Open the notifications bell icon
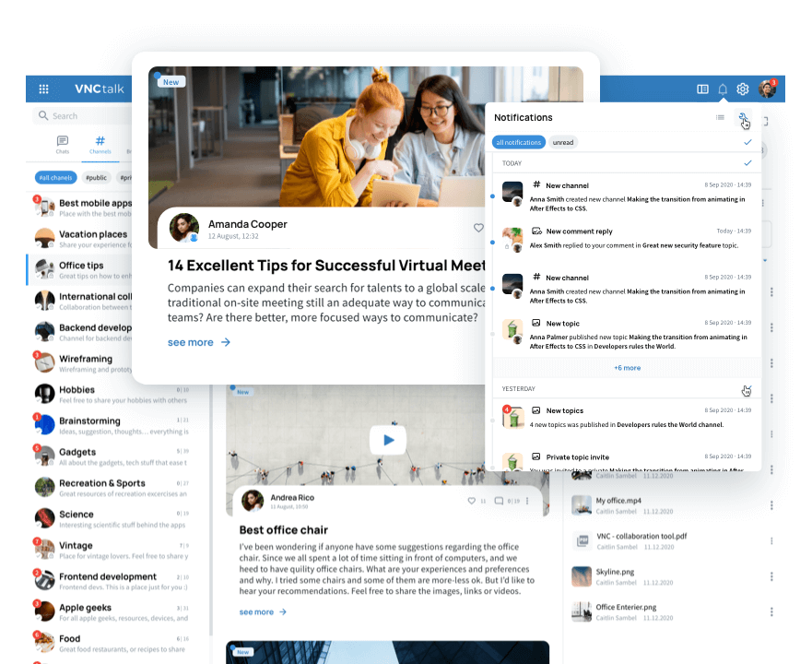 (723, 89)
